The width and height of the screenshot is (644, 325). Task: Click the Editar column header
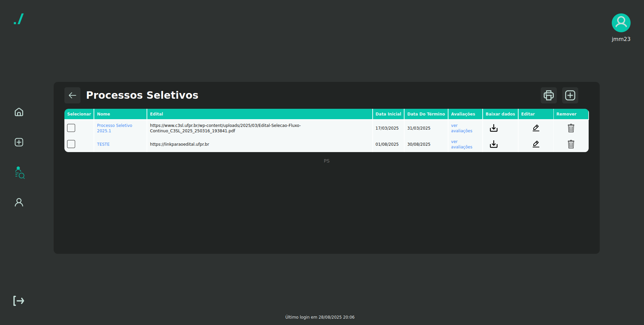point(536,114)
